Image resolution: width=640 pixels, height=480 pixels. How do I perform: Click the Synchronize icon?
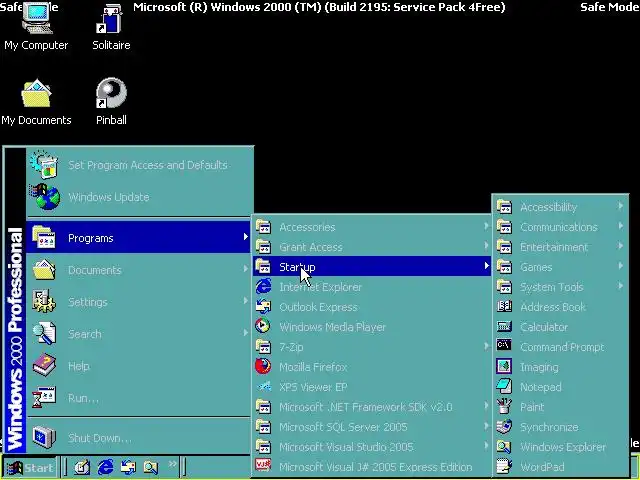tap(504, 426)
